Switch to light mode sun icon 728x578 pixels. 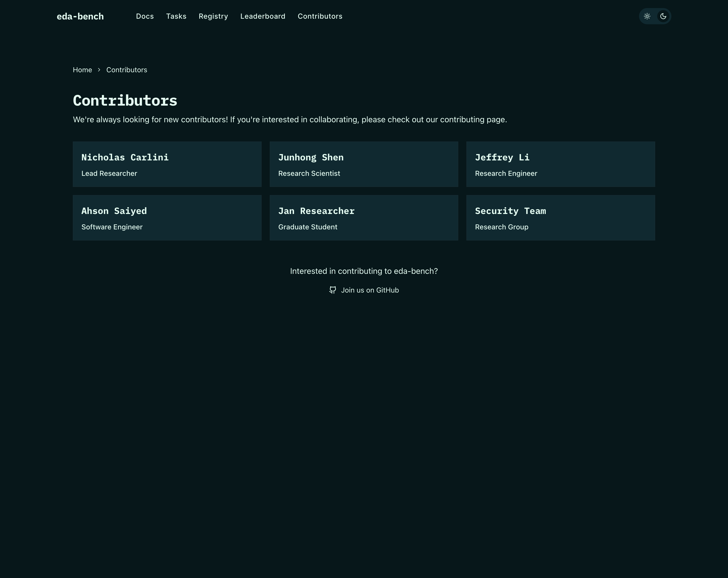pos(647,16)
